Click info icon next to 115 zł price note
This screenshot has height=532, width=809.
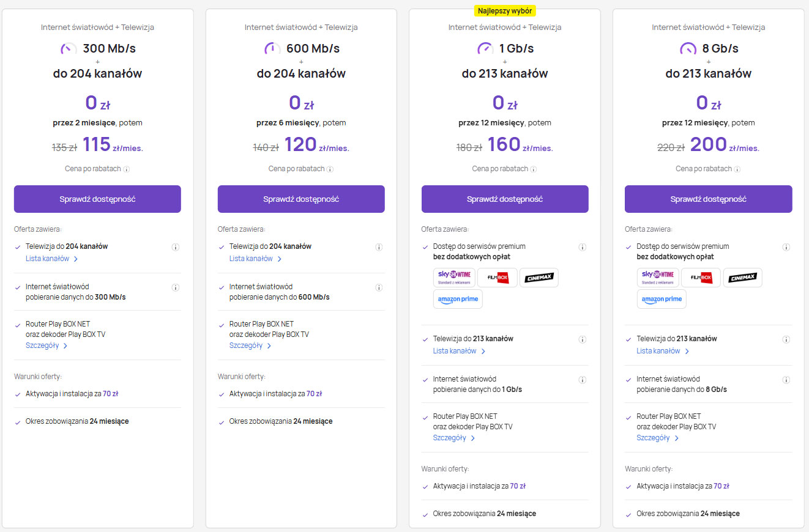click(126, 169)
